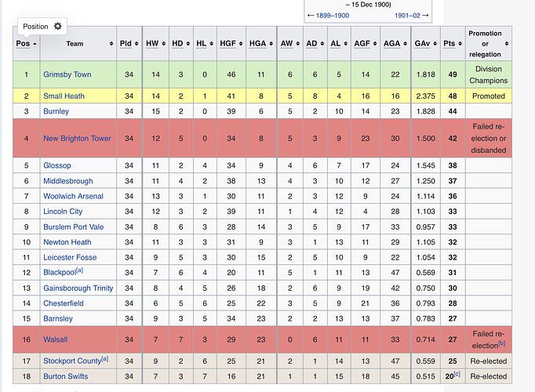Select Re-elected cell in Stockport County row

coord(489,361)
